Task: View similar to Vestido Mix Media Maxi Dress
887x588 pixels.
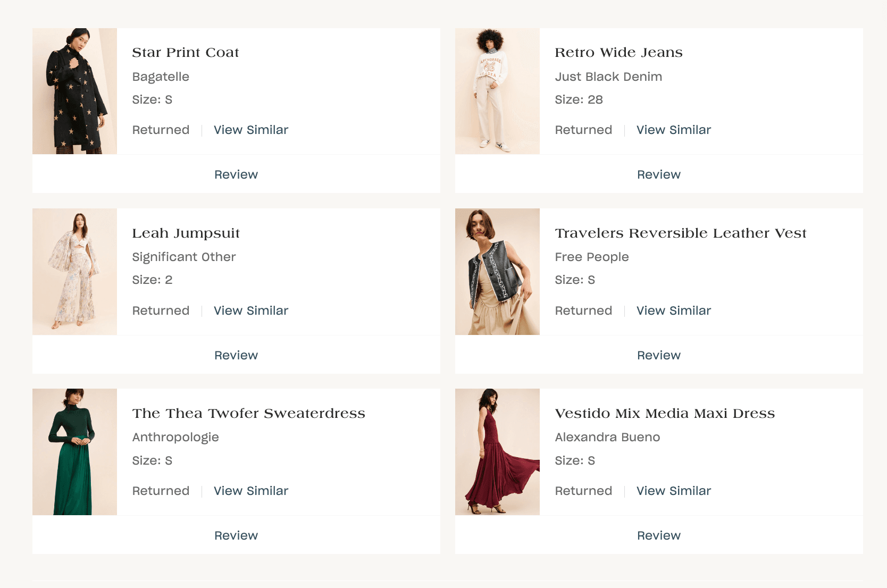Action: click(x=674, y=491)
